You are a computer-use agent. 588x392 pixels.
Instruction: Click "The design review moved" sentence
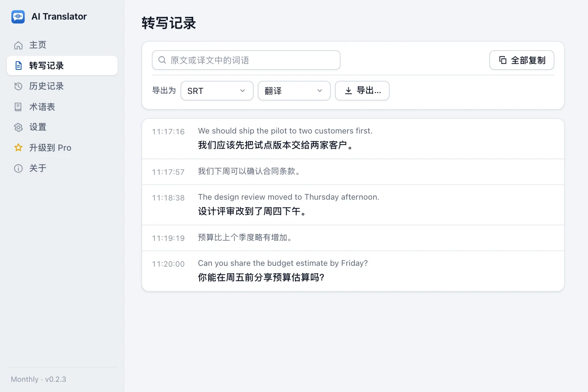point(289,197)
